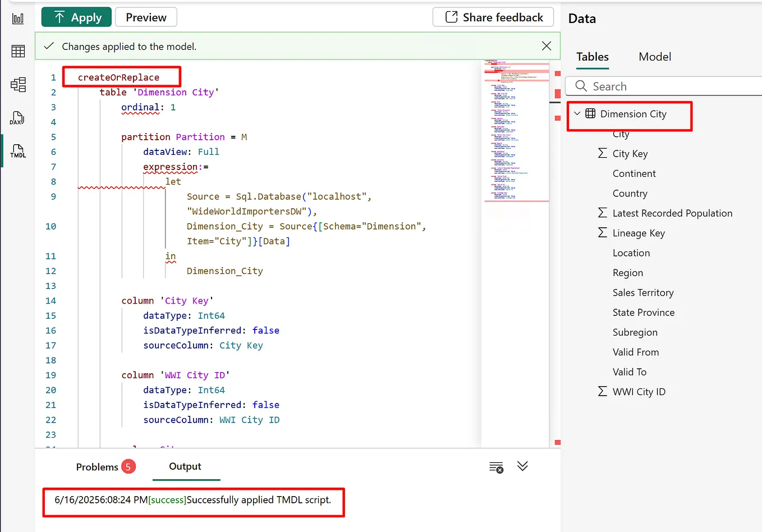This screenshot has width=762, height=532.
Task: Open the Model diagram view icon
Action: (17, 85)
